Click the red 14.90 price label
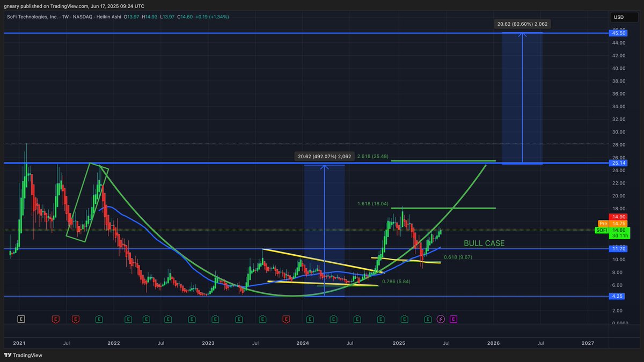The width and height of the screenshot is (644, 362). point(619,217)
